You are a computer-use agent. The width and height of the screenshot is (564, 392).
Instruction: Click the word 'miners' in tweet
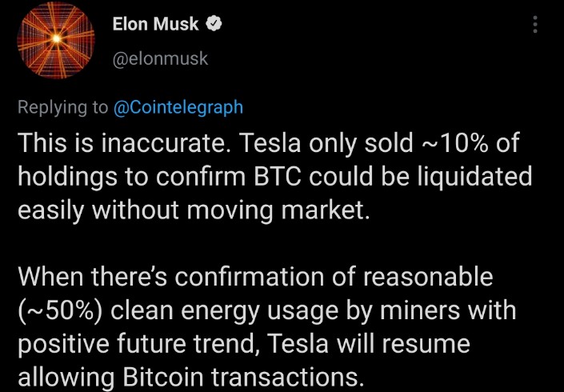click(x=420, y=310)
